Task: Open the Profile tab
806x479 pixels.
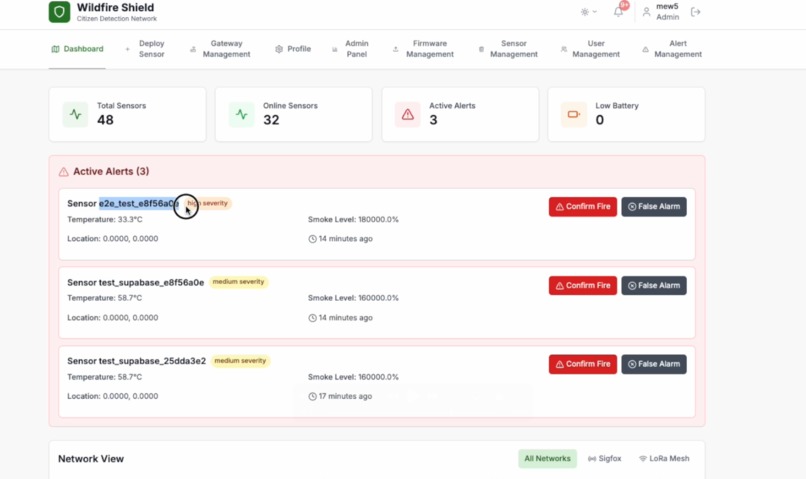Action: point(293,49)
